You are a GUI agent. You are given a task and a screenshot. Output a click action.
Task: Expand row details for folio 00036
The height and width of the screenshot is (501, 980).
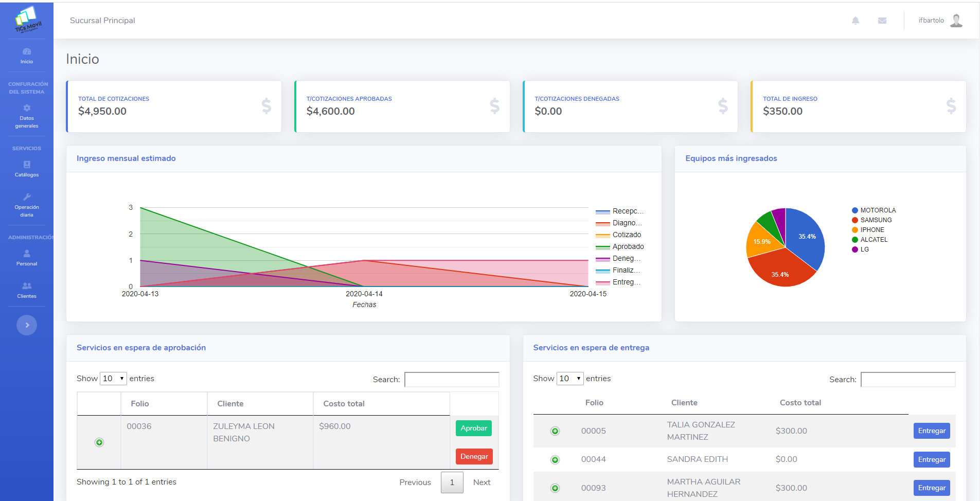pyautogui.click(x=99, y=442)
